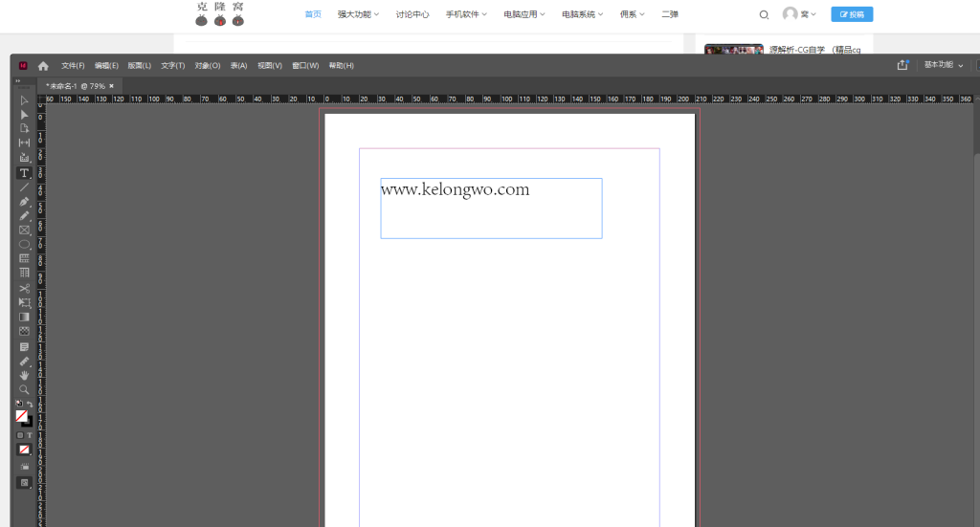Click inside the www.kelongwo.com text frame
Image resolution: width=980 pixels, height=527 pixels.
[x=491, y=209]
